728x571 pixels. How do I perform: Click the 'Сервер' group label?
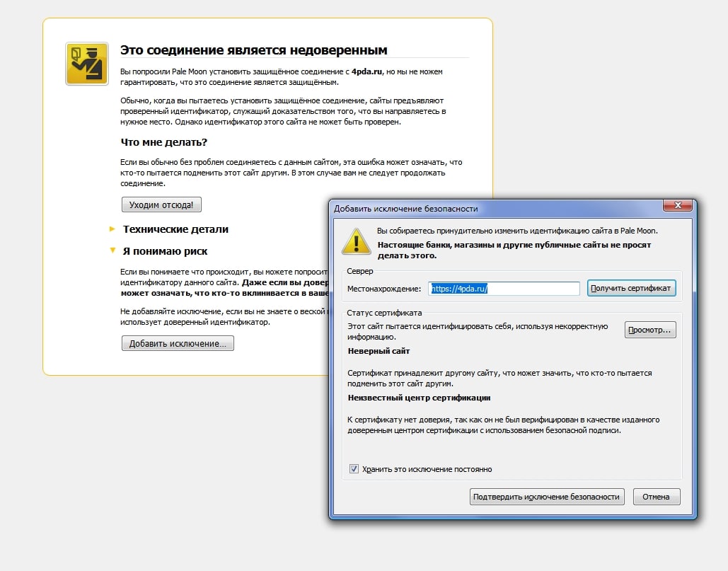360,271
